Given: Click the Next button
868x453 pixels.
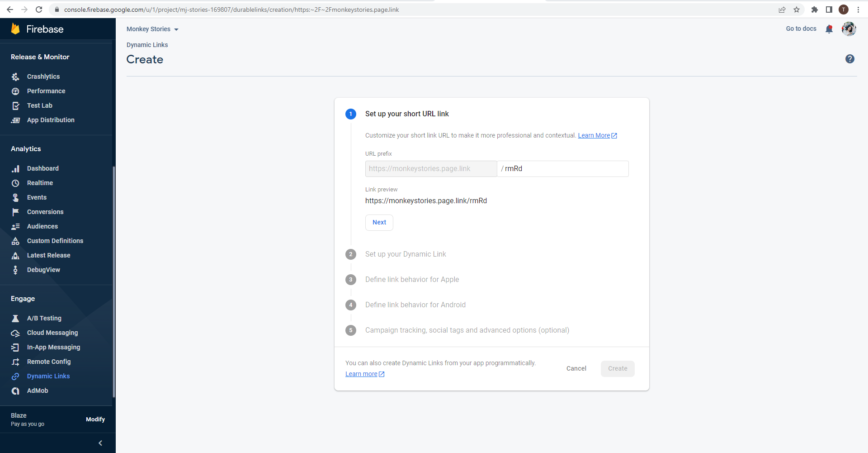Looking at the screenshot, I should pos(379,222).
